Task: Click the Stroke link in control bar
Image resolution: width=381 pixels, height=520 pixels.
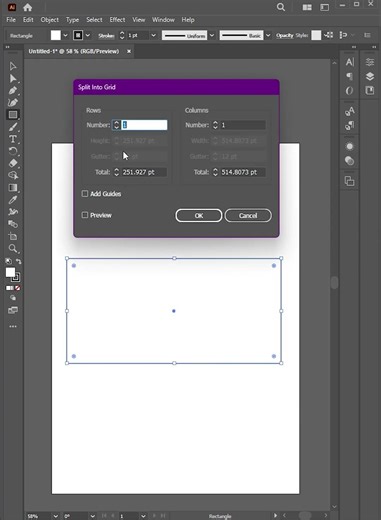Action: 106,35
